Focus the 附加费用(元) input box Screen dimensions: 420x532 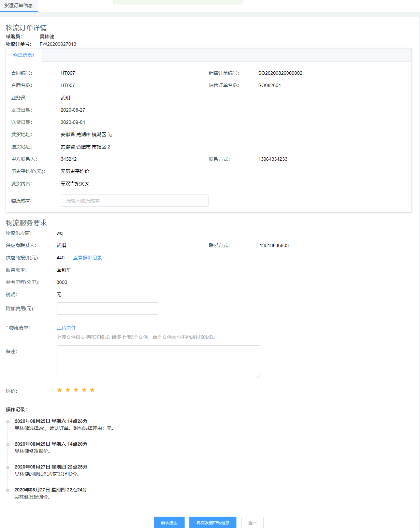107,308
